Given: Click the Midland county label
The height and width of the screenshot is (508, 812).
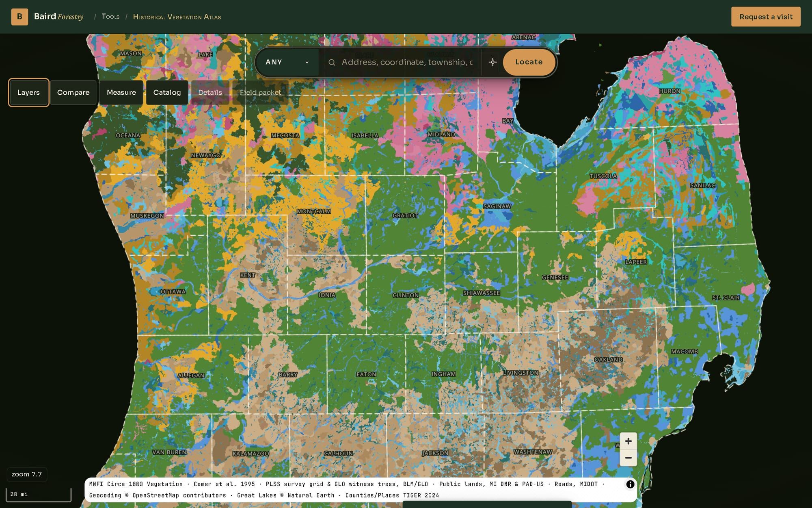Looking at the screenshot, I should (441, 134).
